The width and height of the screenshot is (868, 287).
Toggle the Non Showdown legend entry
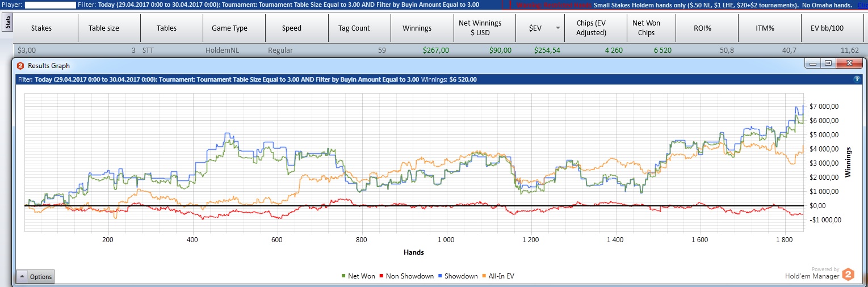[x=406, y=276]
